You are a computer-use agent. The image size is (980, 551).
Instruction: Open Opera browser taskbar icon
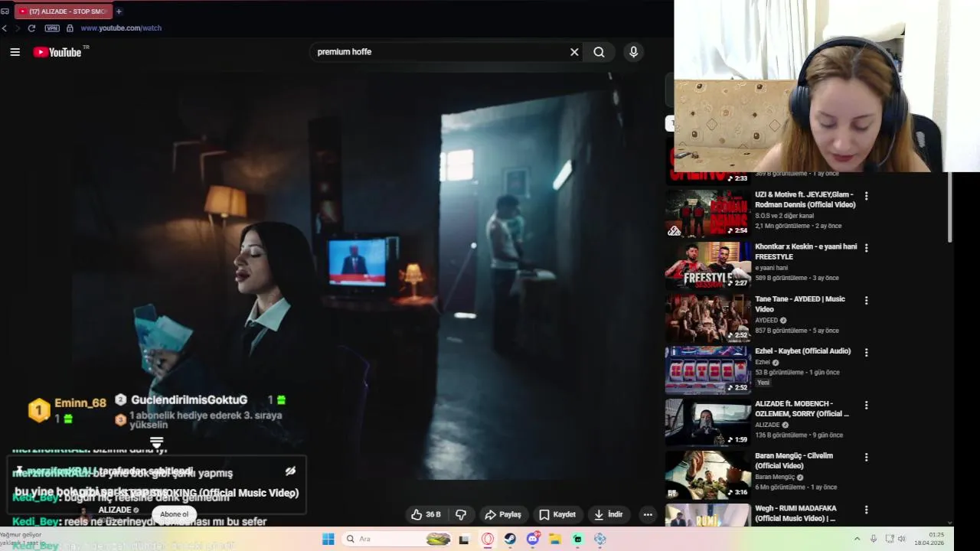(x=488, y=540)
